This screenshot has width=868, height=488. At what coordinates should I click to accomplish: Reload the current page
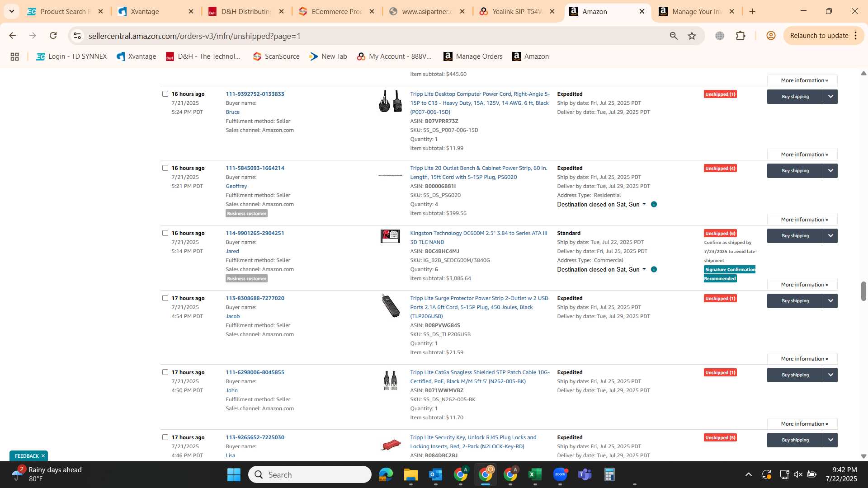coord(53,36)
